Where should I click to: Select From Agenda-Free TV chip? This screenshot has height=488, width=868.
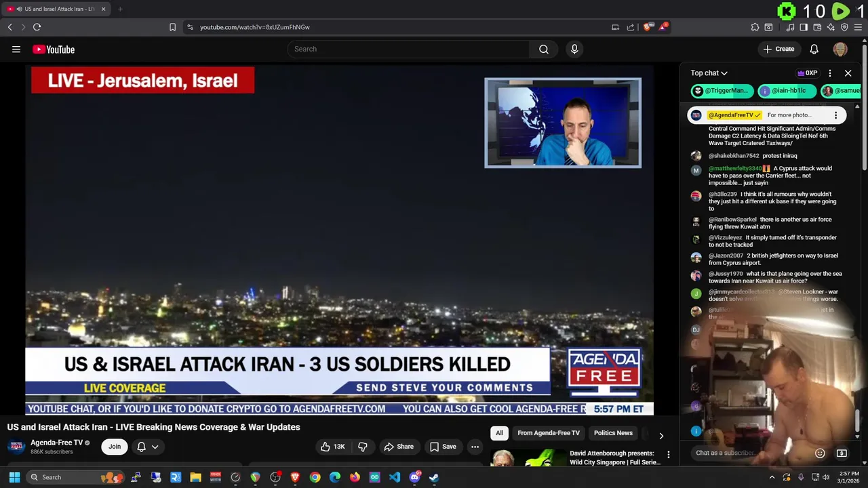[549, 433]
